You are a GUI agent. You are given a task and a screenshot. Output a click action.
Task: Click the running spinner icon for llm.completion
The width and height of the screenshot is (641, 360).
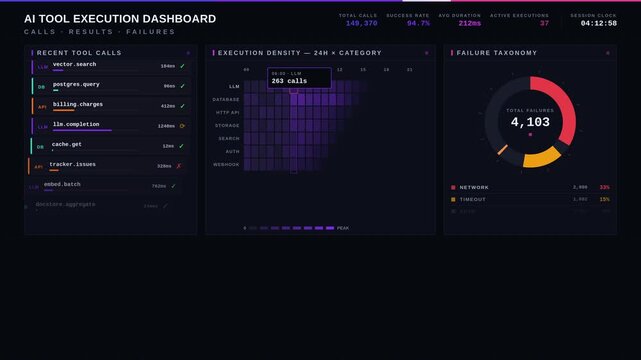182,126
